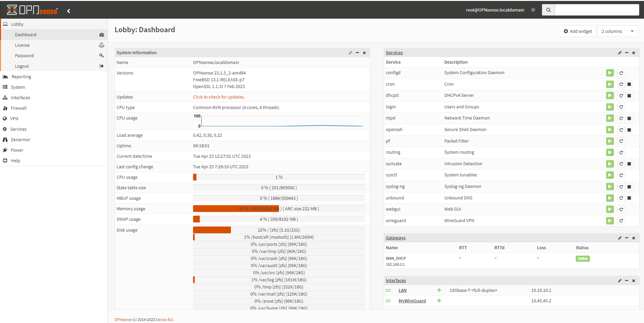Stop the suricata Intrusion Detection service
Screen dimensions: 644x323
(x=629, y=164)
